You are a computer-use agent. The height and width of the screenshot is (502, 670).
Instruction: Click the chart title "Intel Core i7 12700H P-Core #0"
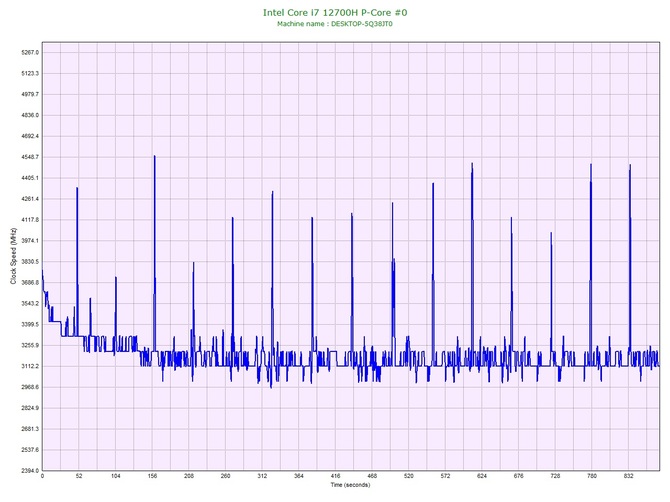pyautogui.click(x=335, y=12)
